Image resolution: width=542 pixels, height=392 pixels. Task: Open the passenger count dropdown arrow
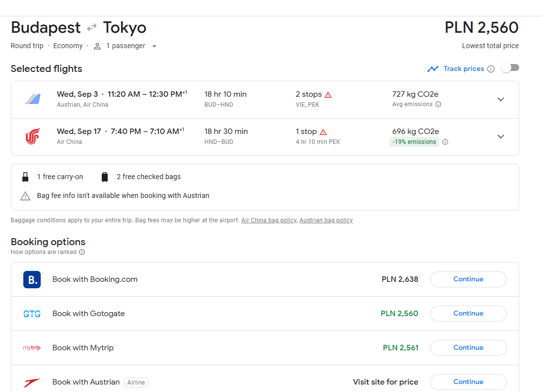[x=154, y=46]
